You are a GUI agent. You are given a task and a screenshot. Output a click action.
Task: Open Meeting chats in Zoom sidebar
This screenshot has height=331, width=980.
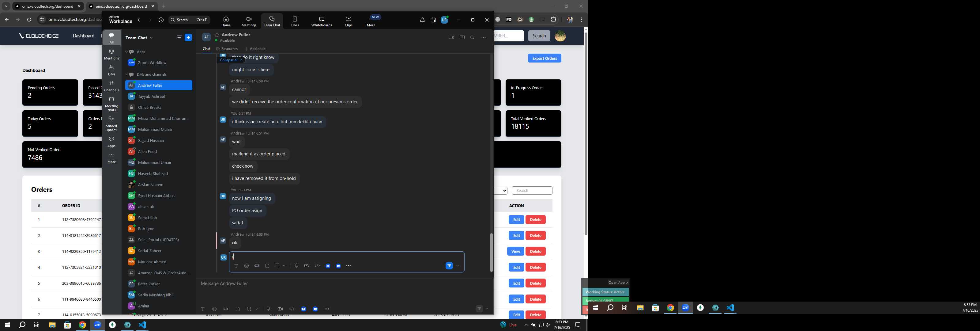[x=111, y=104]
